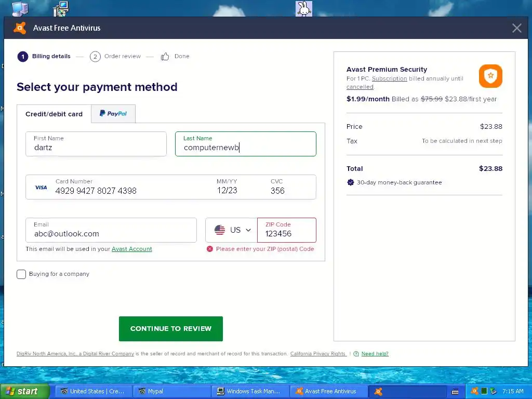Viewport: 532px width, 399px height.
Task: Focus the MM/YY expiry field
Action: pos(227,187)
